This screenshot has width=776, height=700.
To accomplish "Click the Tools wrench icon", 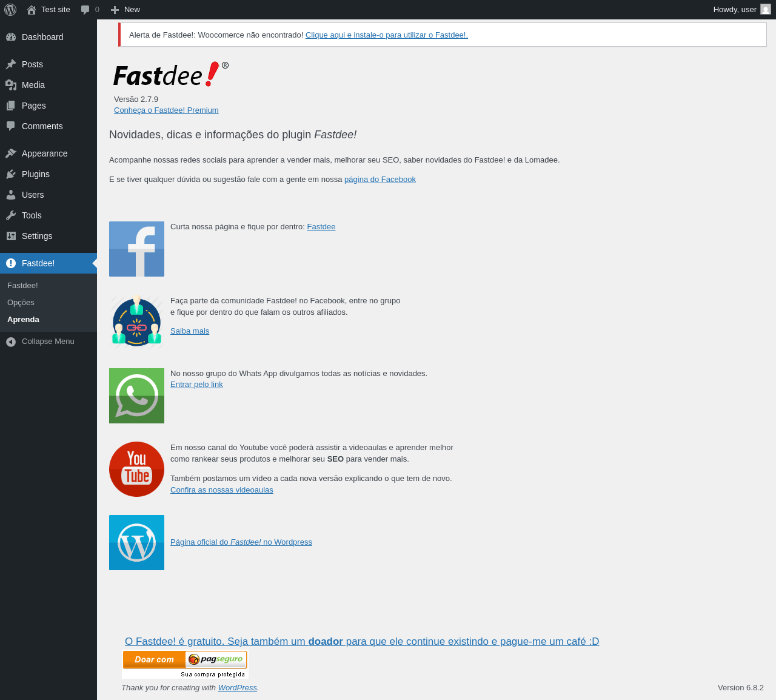I will [x=11, y=215].
